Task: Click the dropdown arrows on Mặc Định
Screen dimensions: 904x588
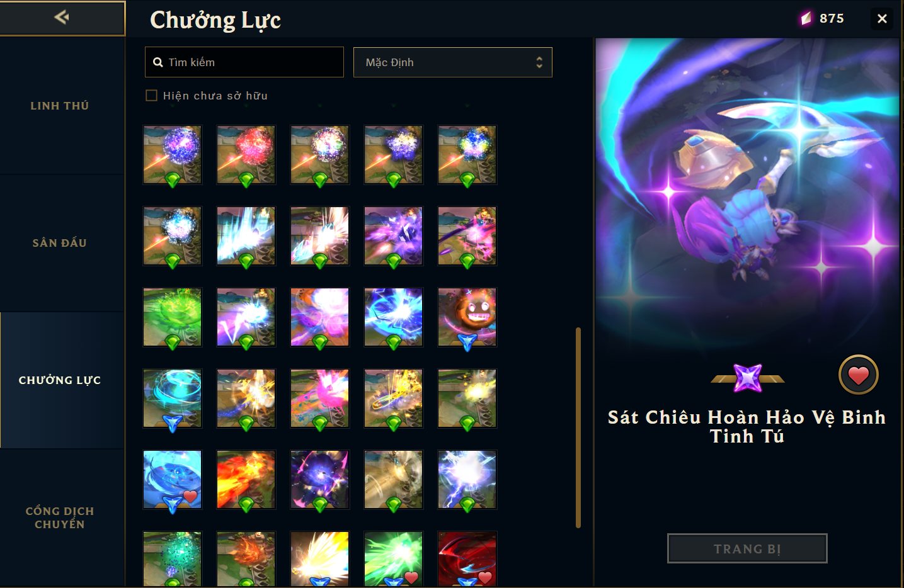Action: coord(539,62)
